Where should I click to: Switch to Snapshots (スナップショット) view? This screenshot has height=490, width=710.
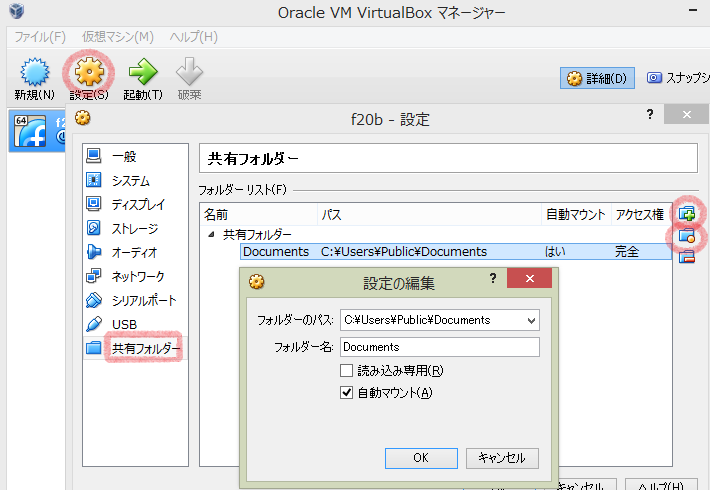coord(677,78)
